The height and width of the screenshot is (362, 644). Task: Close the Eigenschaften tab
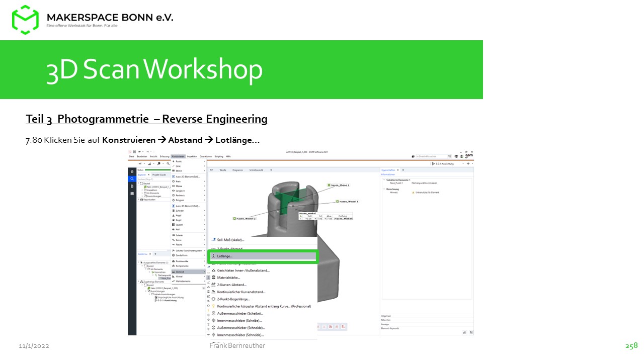point(397,170)
